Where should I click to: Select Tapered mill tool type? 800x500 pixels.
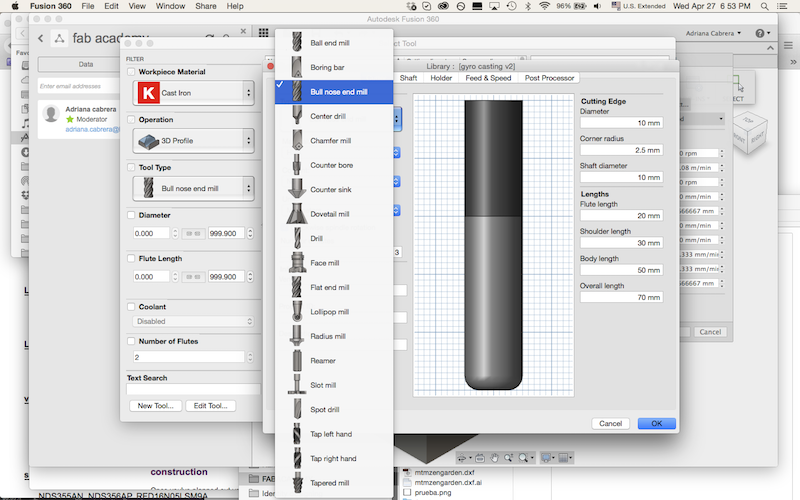pos(334,483)
